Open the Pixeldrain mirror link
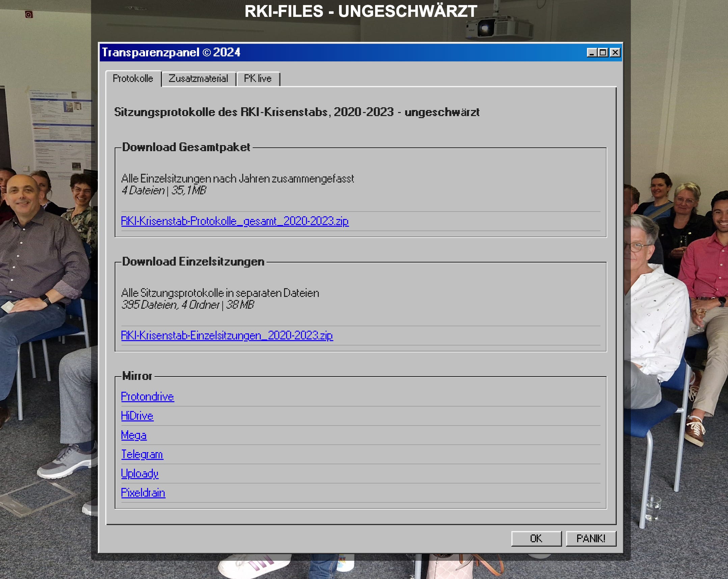Image resolution: width=728 pixels, height=579 pixels. coord(143,493)
